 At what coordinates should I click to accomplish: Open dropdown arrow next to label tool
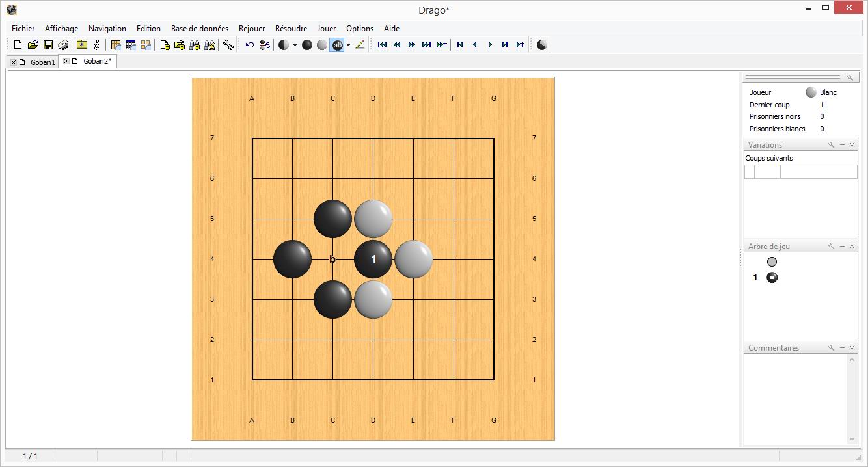pos(348,45)
